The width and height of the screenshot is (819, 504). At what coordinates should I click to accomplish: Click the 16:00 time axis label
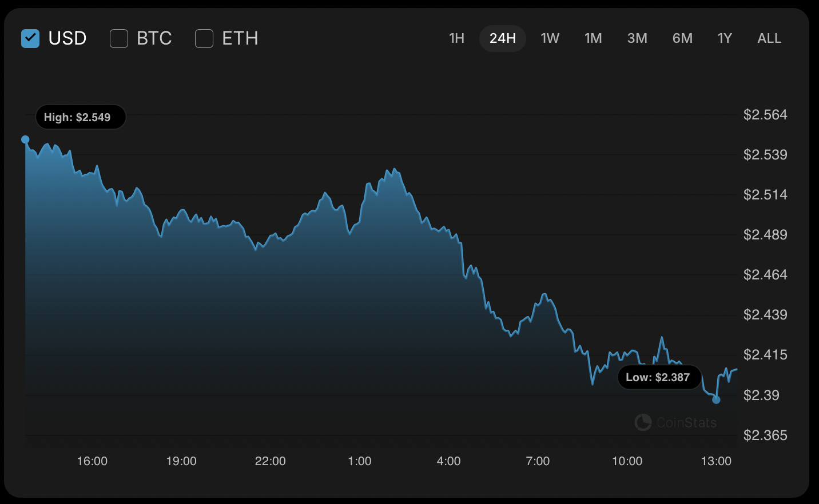pyautogui.click(x=92, y=461)
